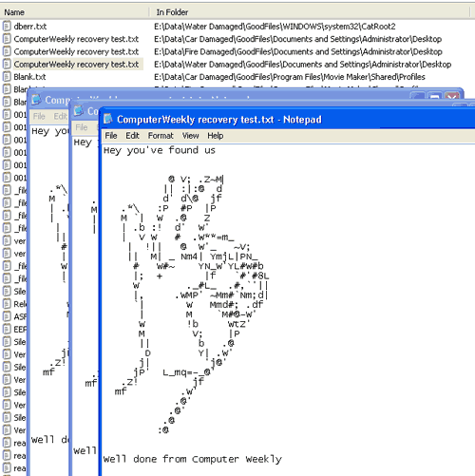Open File menu of the middle Notepad window
Viewport: 475px width, 476px height.
click(82, 127)
